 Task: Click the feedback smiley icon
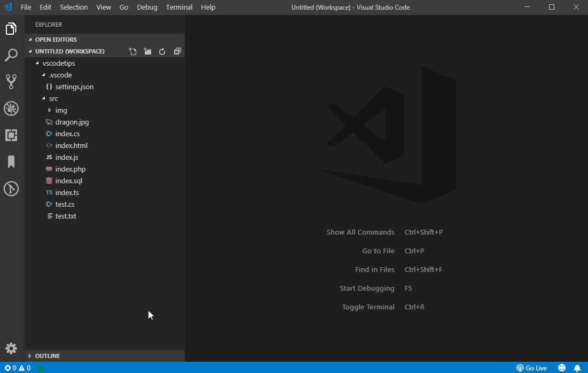pyautogui.click(x=561, y=368)
